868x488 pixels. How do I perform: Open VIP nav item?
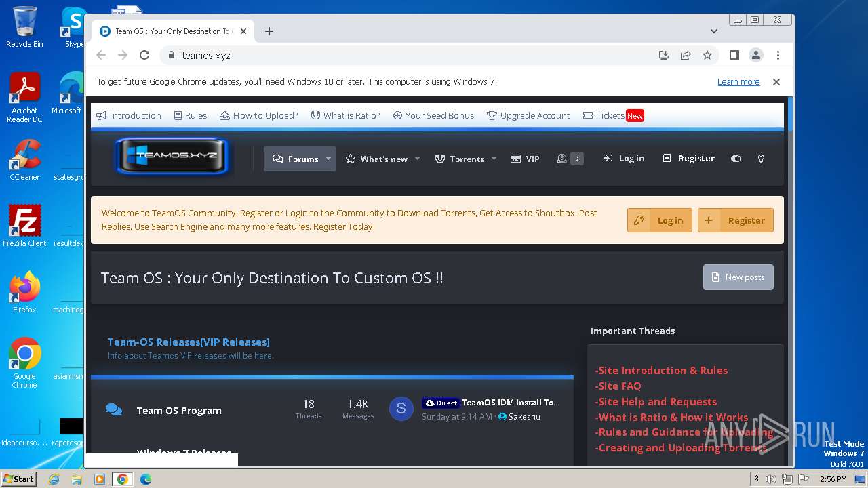pyautogui.click(x=525, y=159)
